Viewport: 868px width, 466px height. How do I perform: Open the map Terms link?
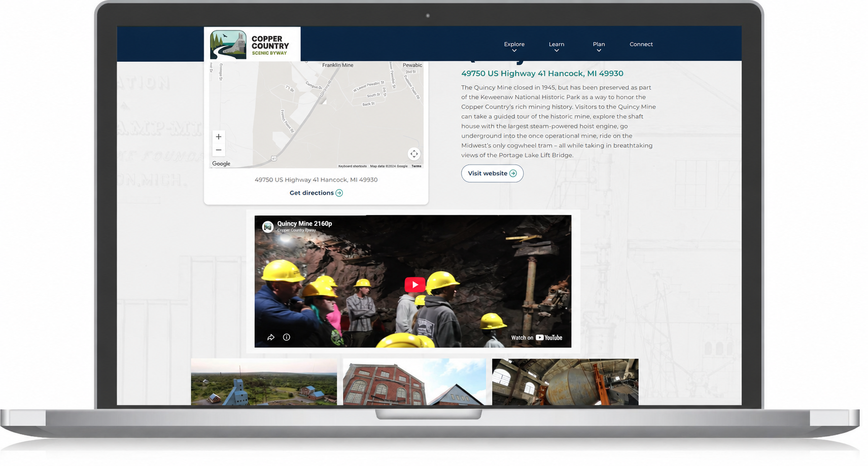click(x=416, y=166)
